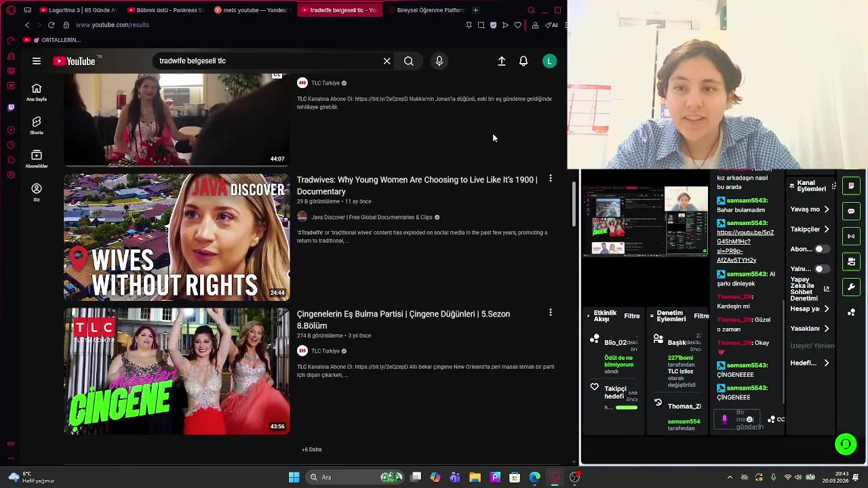This screenshot has height=488, width=868.
Task: Start voice search with microphone icon
Action: (x=439, y=61)
